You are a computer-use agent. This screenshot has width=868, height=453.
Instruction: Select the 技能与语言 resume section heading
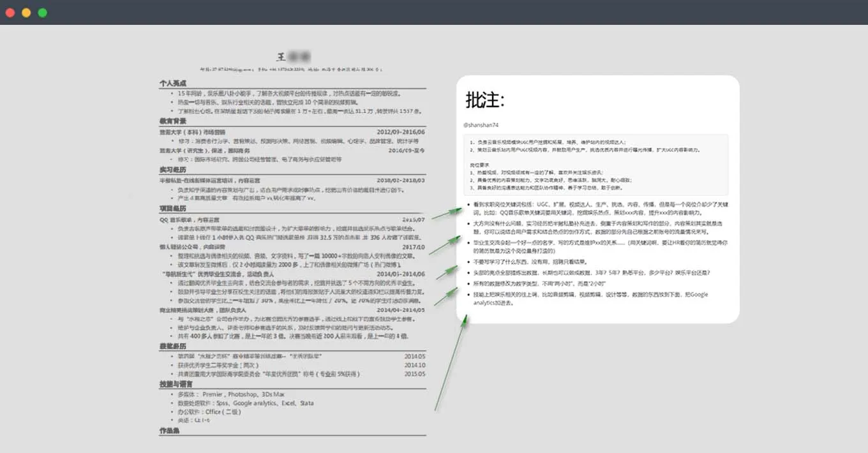177,385
